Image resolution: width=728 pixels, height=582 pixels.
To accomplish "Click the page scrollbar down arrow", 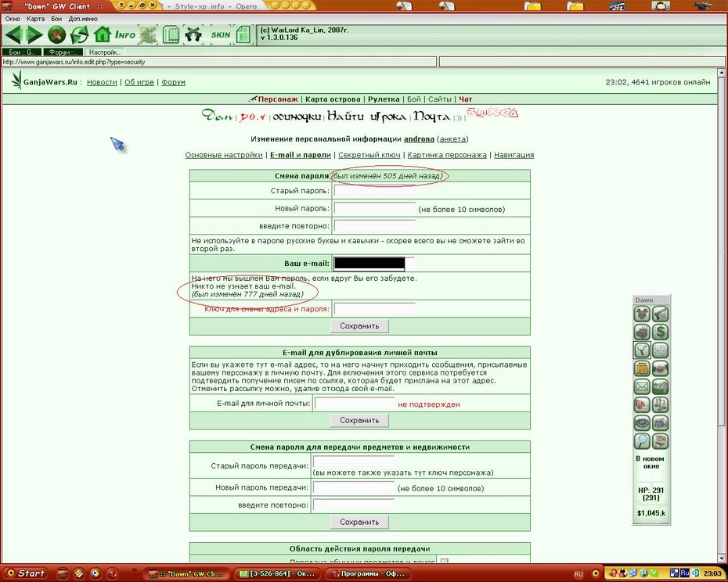I will [722, 558].
